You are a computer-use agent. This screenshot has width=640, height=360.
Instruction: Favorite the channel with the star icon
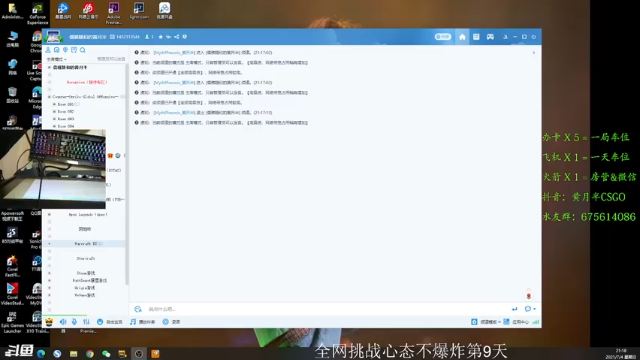(x=160, y=37)
